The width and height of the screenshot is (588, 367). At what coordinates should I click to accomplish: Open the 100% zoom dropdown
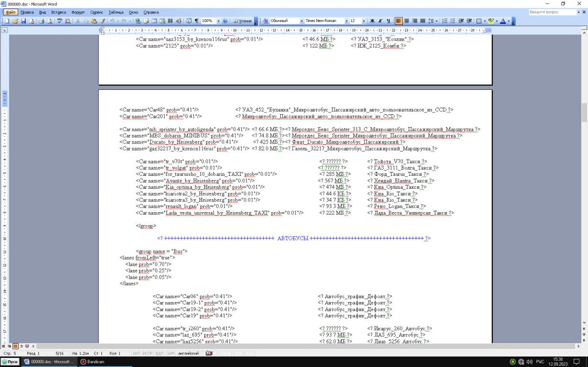point(219,21)
